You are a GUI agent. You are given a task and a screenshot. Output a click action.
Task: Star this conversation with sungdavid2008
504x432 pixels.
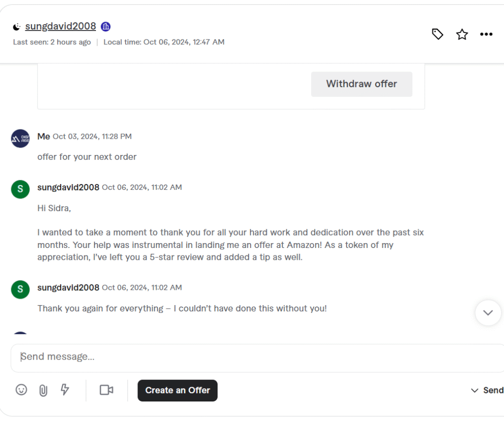(462, 34)
